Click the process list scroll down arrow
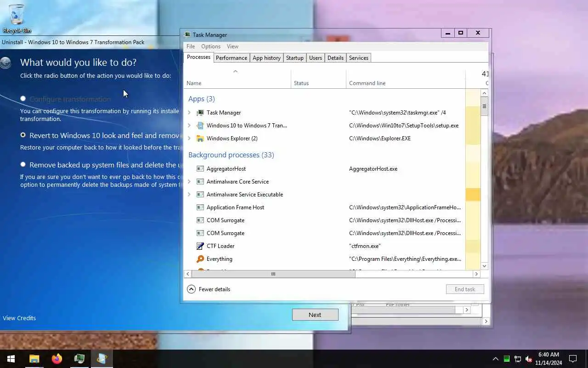 click(484, 266)
